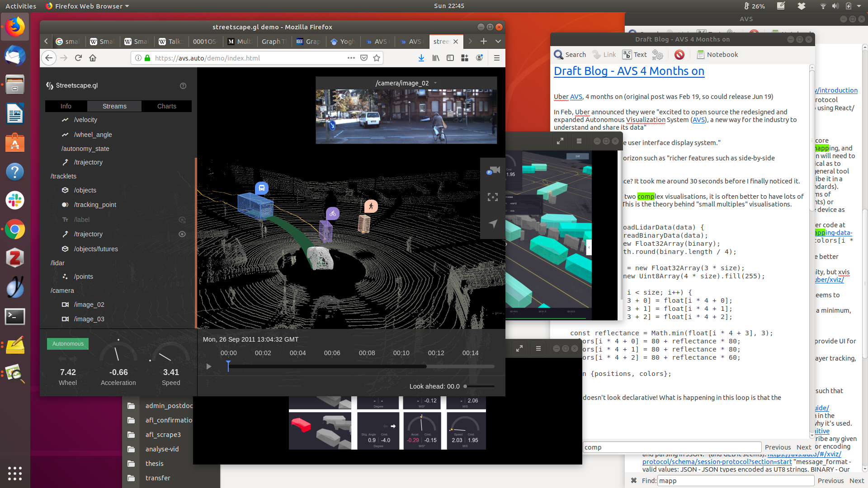868x488 pixels.
Task: Toggle the /tracklets stream group
Action: tap(63, 176)
